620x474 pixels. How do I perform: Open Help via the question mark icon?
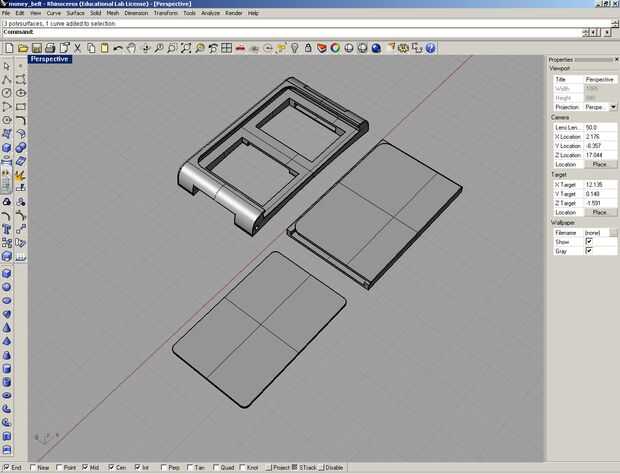431,48
